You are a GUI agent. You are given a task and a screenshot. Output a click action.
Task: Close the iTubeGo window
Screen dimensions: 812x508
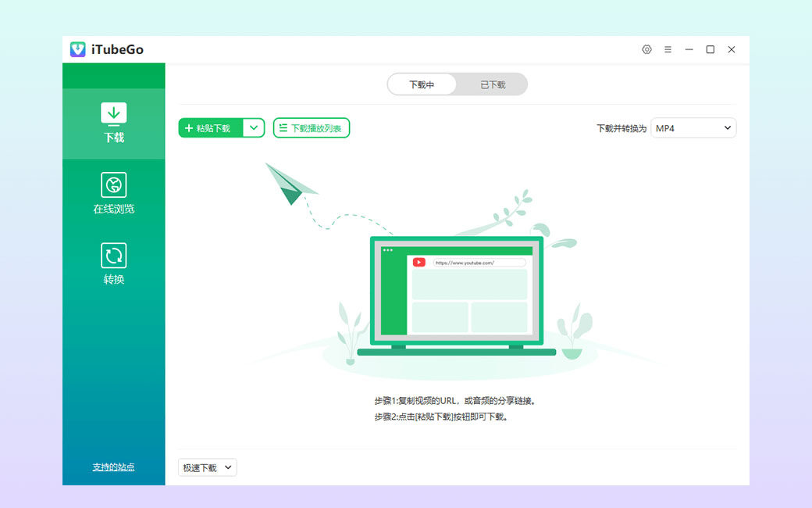[x=732, y=49]
